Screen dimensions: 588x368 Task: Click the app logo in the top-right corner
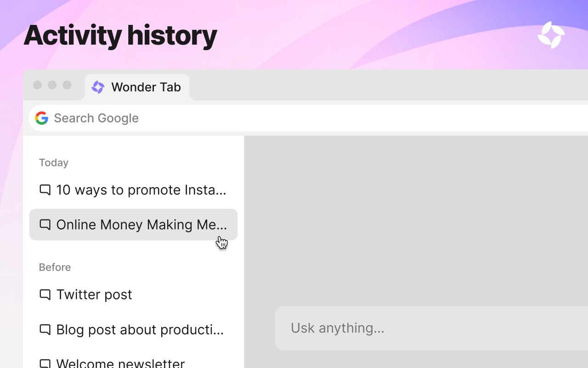click(551, 34)
